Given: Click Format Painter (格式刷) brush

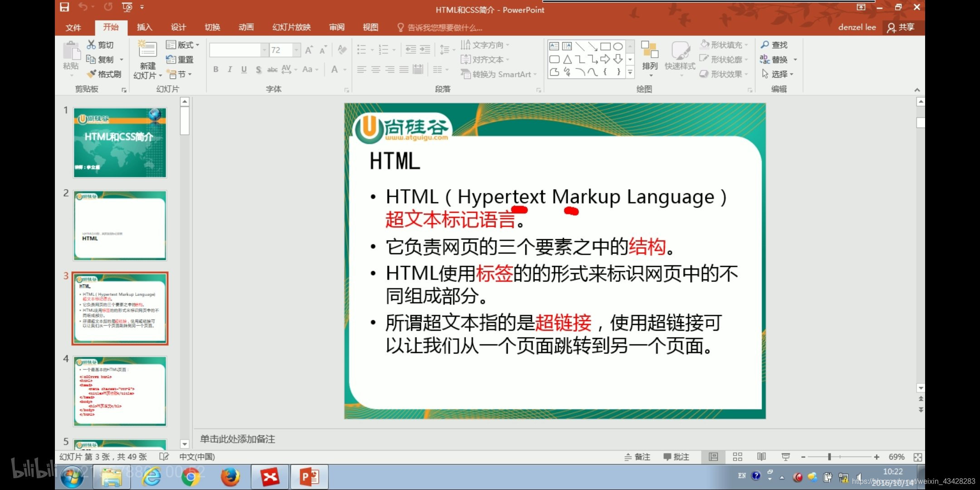Looking at the screenshot, I should pos(104,74).
